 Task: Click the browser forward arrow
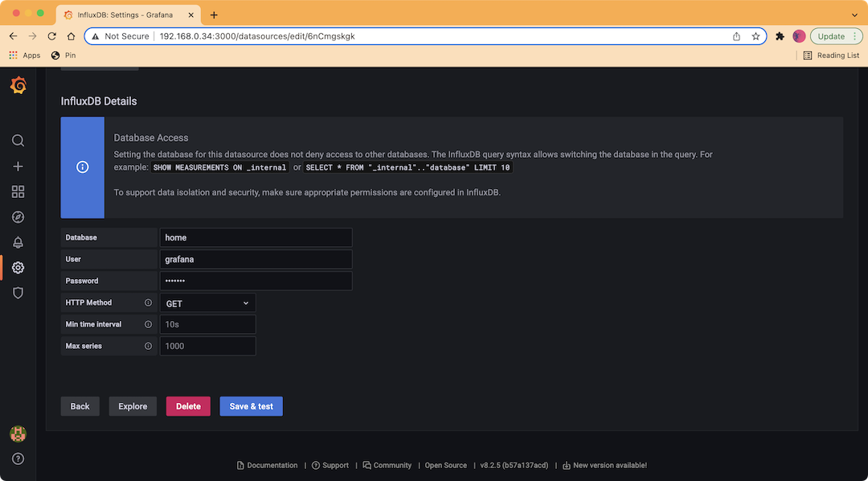click(x=33, y=36)
